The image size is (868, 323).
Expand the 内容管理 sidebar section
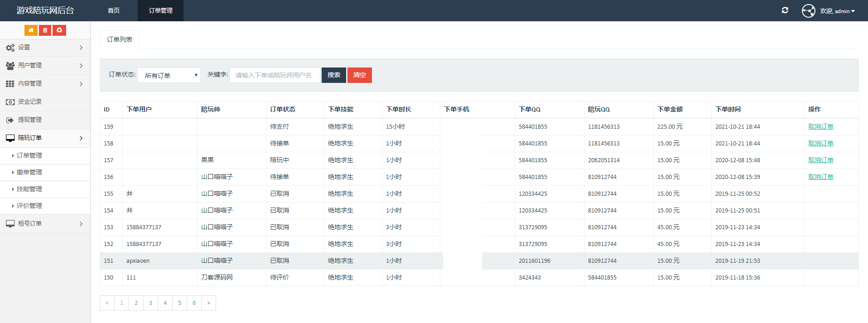pos(45,84)
